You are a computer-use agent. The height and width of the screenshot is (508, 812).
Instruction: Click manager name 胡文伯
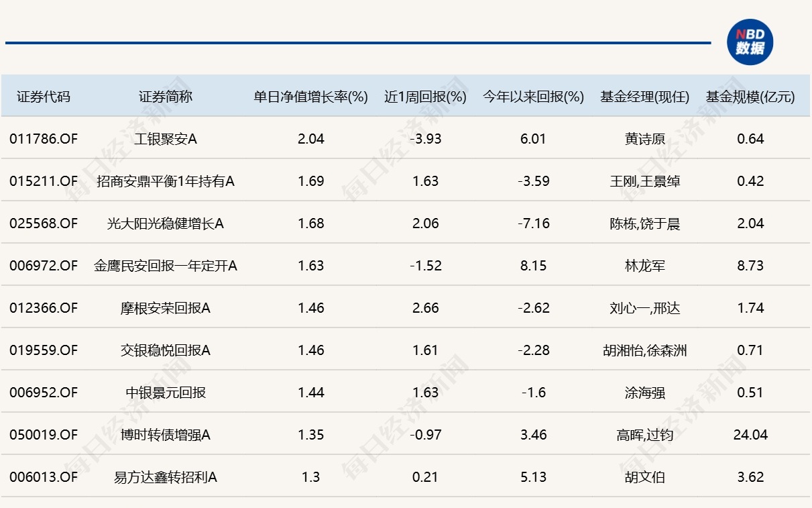click(x=644, y=477)
